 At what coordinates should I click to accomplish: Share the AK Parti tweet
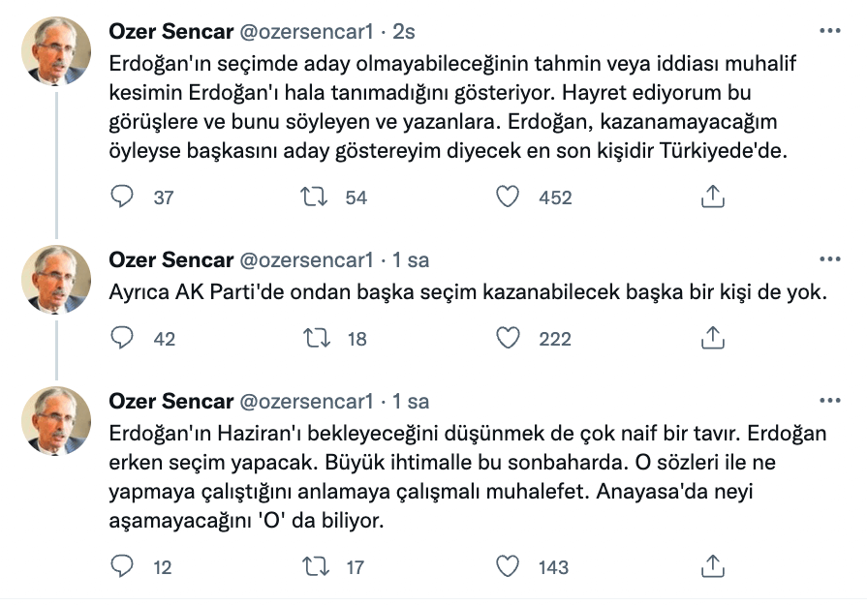(712, 338)
